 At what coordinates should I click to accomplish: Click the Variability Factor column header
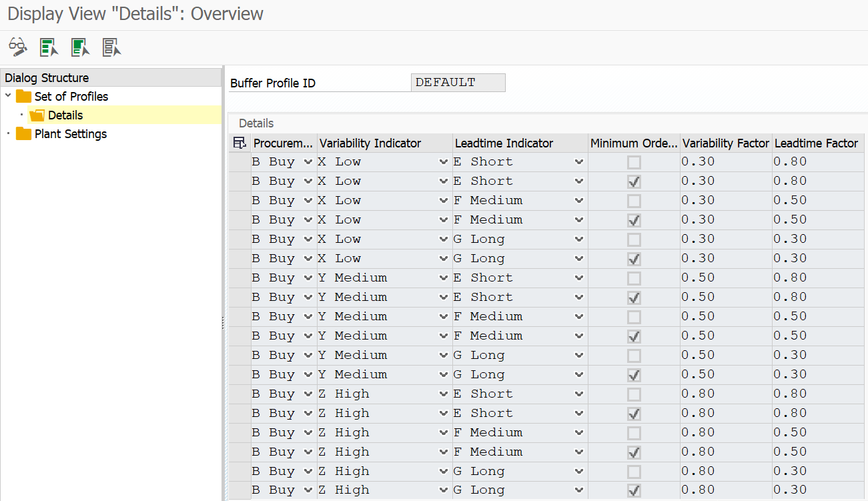pyautogui.click(x=726, y=143)
